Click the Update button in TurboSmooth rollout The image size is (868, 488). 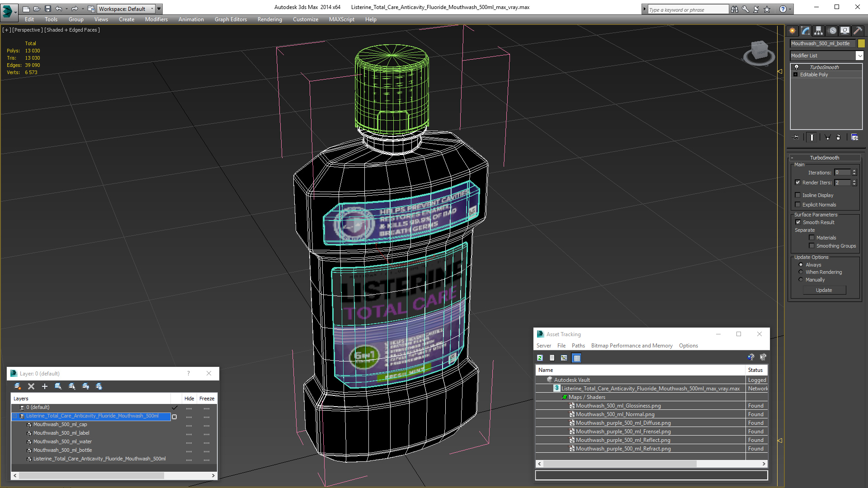[x=824, y=290]
